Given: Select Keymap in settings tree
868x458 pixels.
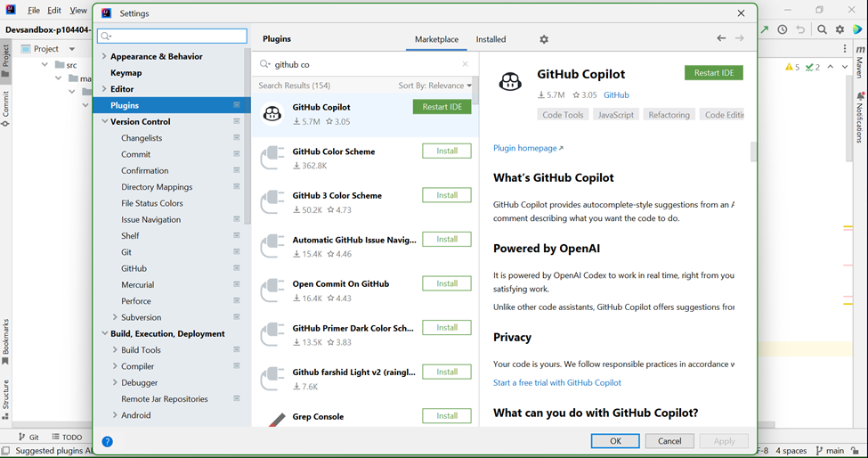Looking at the screenshot, I should 126,72.
